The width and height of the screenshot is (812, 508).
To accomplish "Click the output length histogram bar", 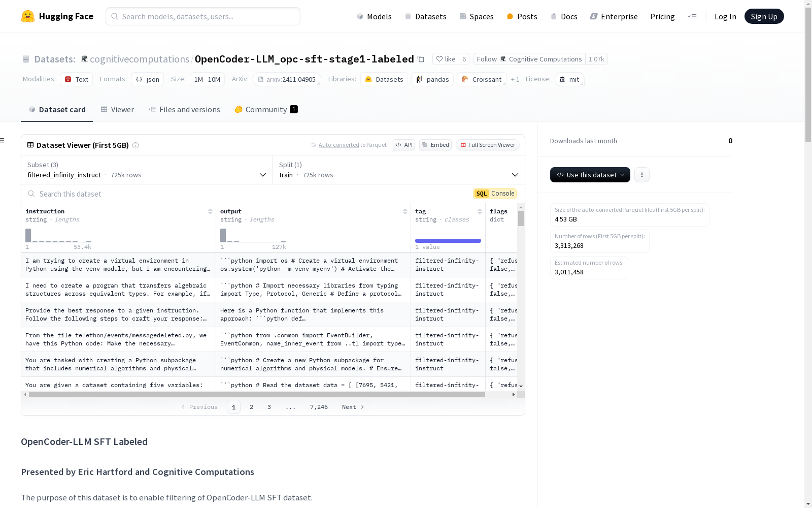I will pos(223,235).
